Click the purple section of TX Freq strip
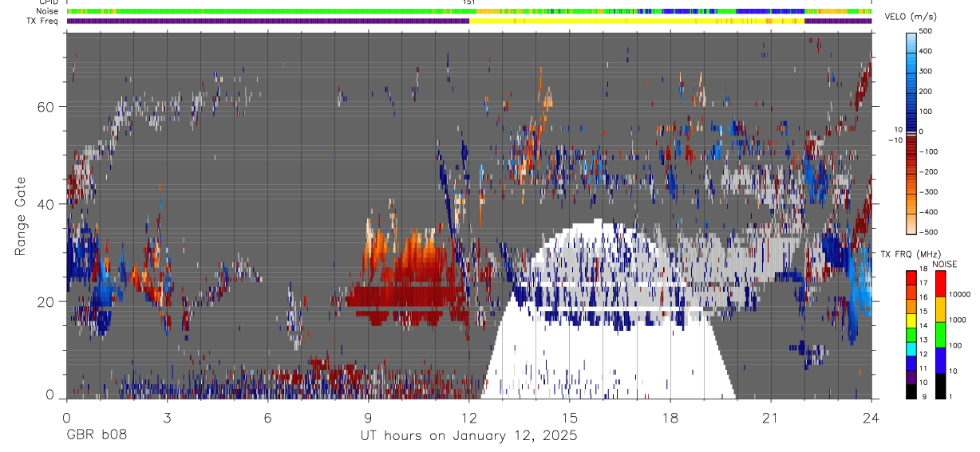The image size is (980, 452). [x=267, y=21]
